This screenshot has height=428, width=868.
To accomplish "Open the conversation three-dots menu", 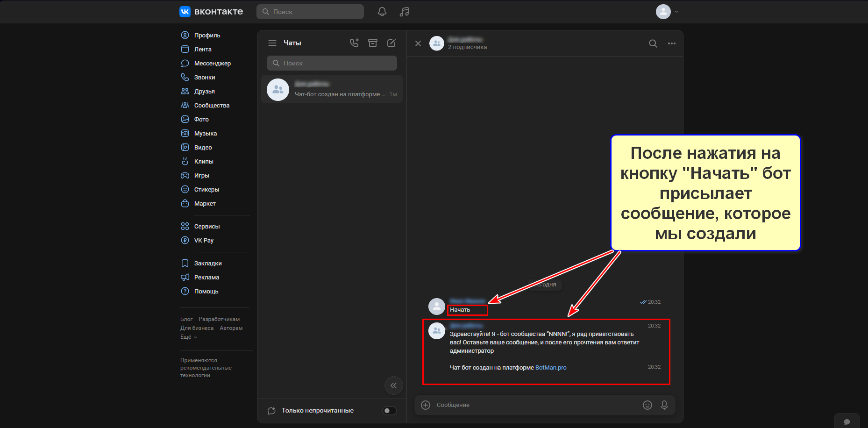I will 672,43.
